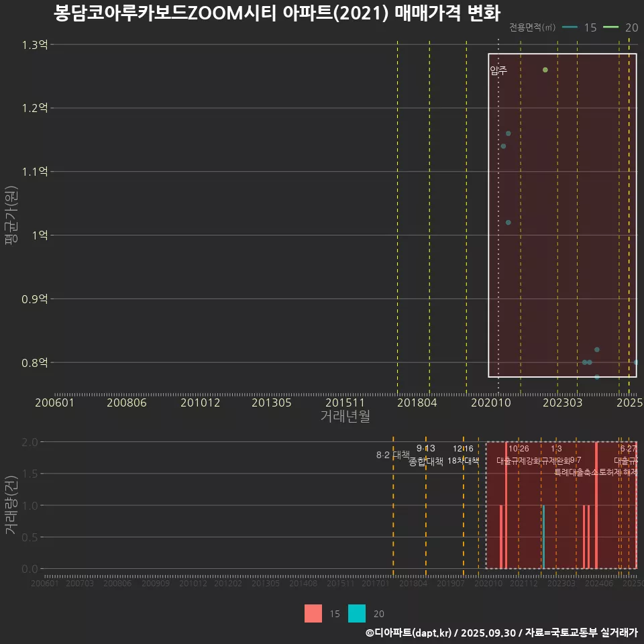
Task: Click the 15 line in top legend
Action: (x=570, y=28)
